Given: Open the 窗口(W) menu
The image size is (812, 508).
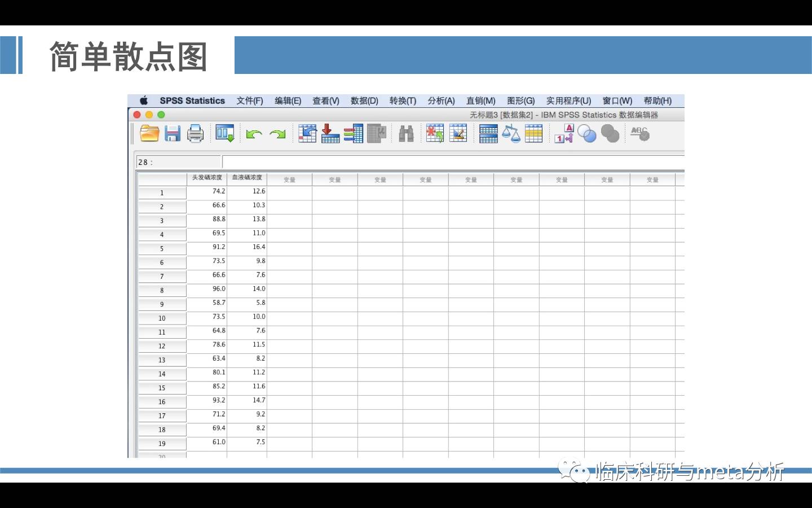Looking at the screenshot, I should coord(617,100).
